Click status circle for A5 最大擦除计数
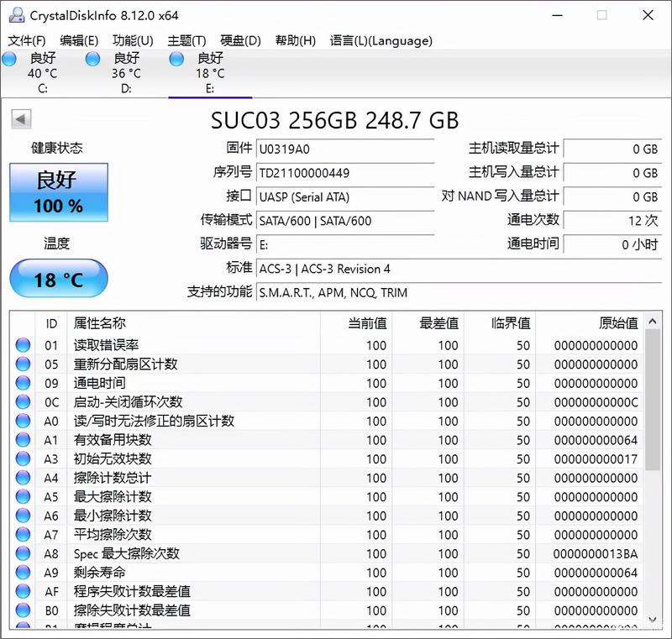 (23, 496)
